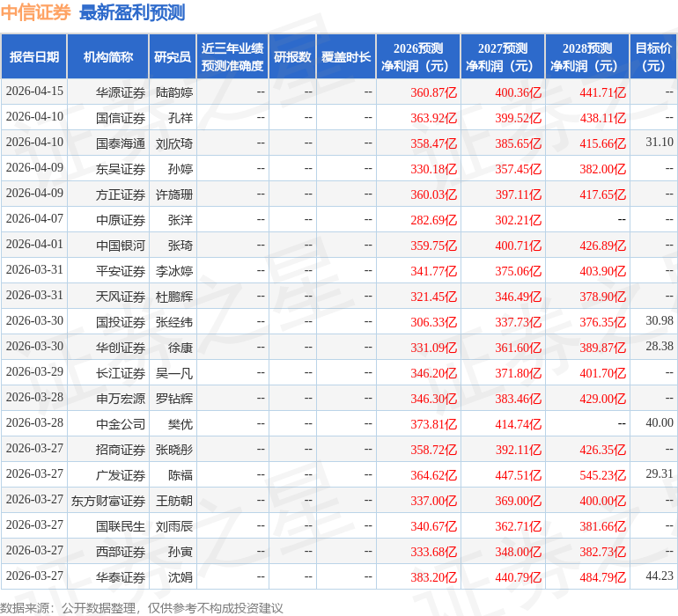Click the 近三年业绩预测准确度 column header

click(x=232, y=56)
